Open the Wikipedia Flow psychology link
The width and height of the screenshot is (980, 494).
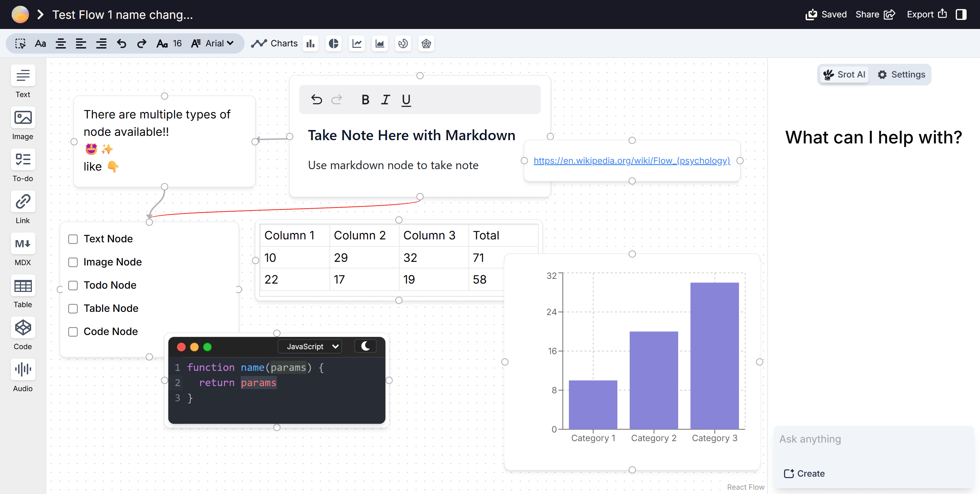631,160
